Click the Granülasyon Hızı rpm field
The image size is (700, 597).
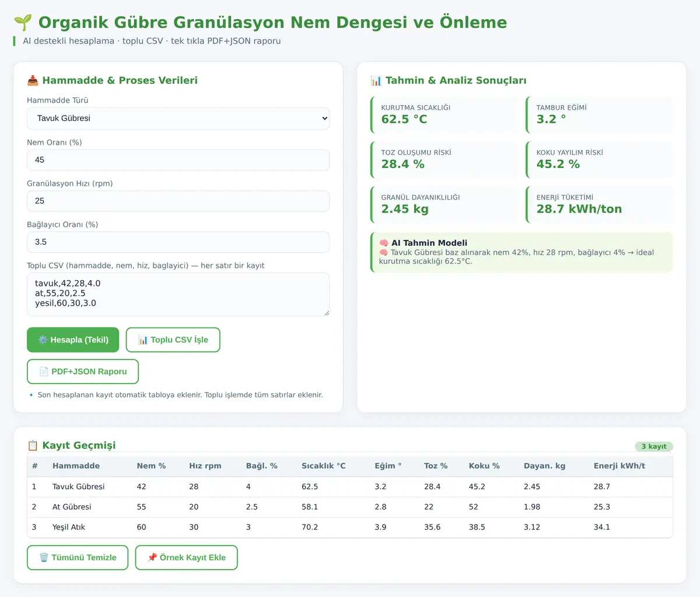tap(178, 201)
